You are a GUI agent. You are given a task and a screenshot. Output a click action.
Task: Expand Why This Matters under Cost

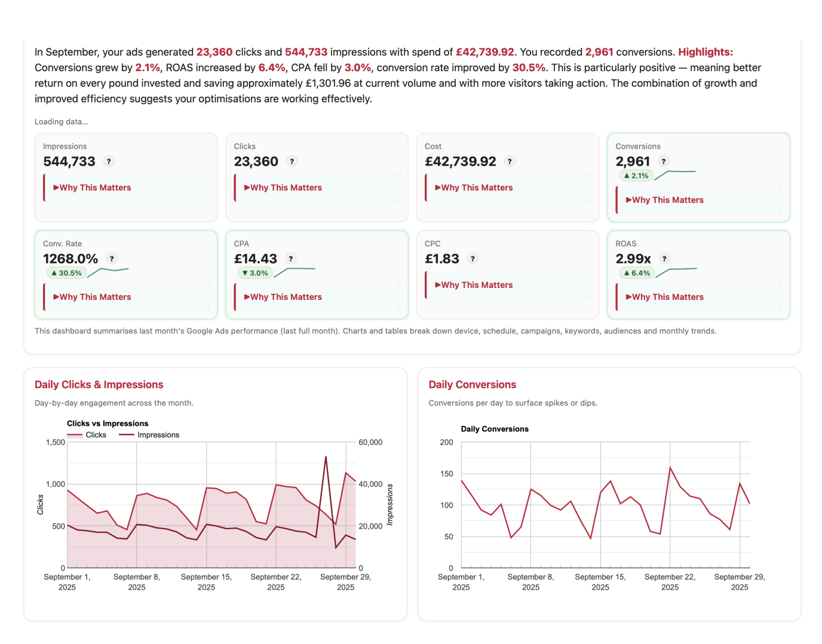[476, 188]
